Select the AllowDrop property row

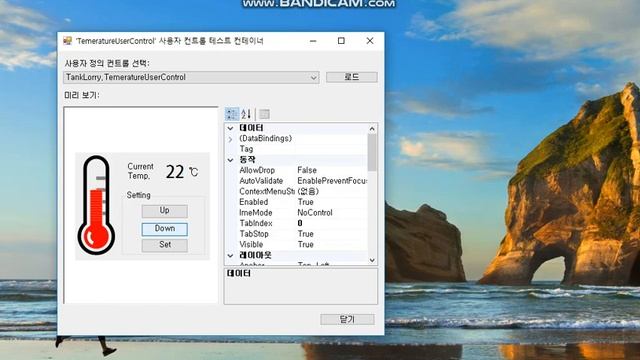[296, 170]
